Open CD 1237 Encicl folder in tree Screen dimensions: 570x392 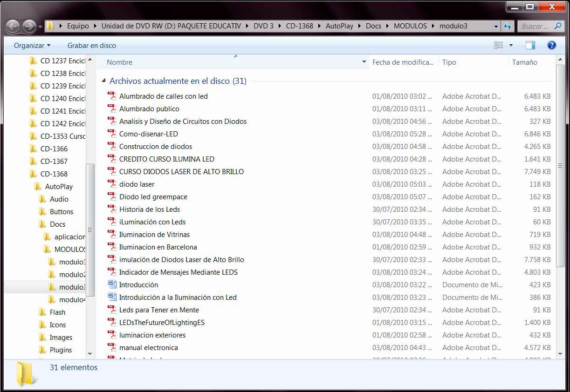[57, 61]
